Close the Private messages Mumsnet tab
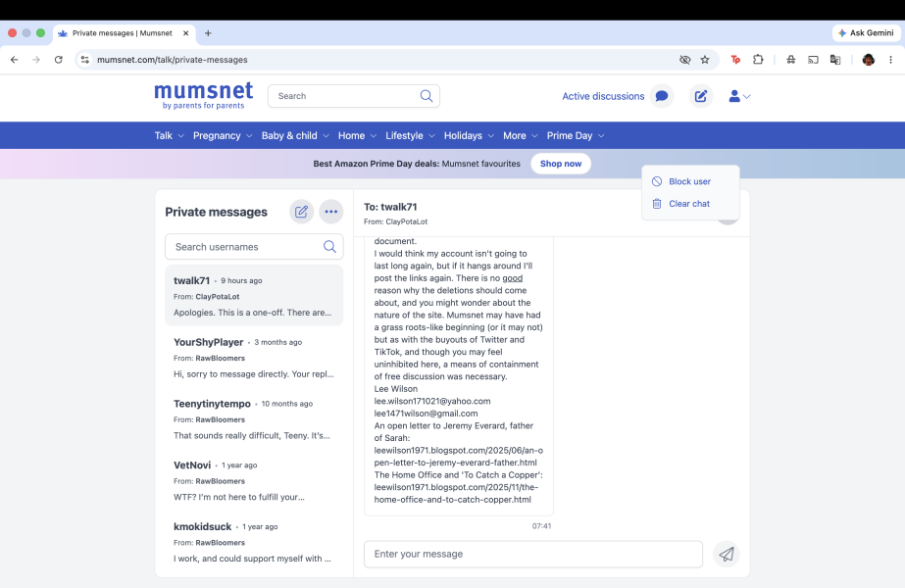Screen dimensions: 905x588 coord(186,33)
